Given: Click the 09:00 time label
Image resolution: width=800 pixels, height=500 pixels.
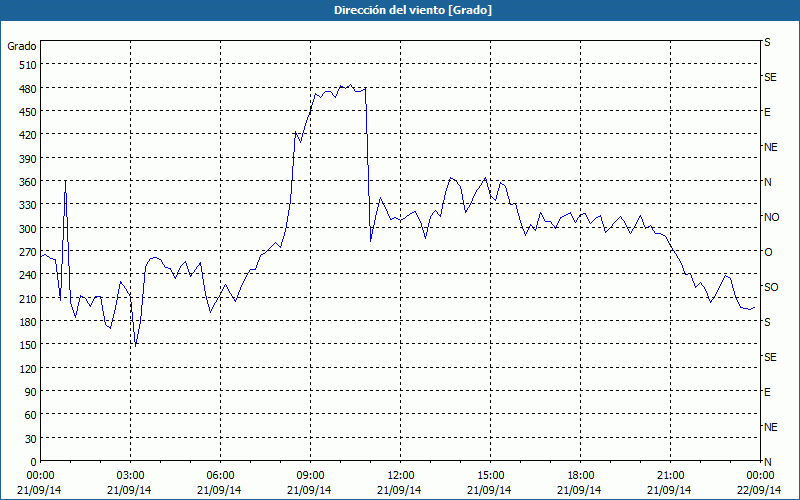Looking at the screenshot, I should pyautogui.click(x=310, y=476).
